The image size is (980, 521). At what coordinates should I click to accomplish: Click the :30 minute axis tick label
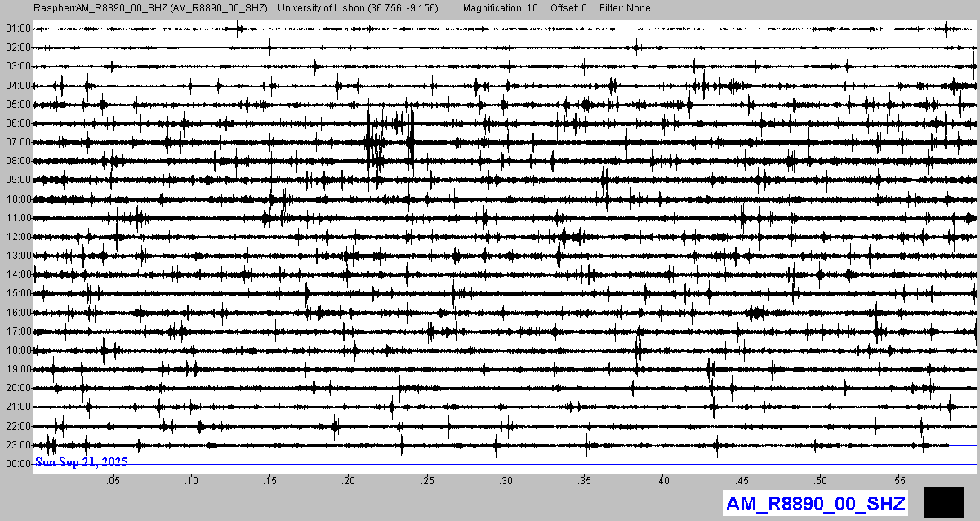point(506,481)
